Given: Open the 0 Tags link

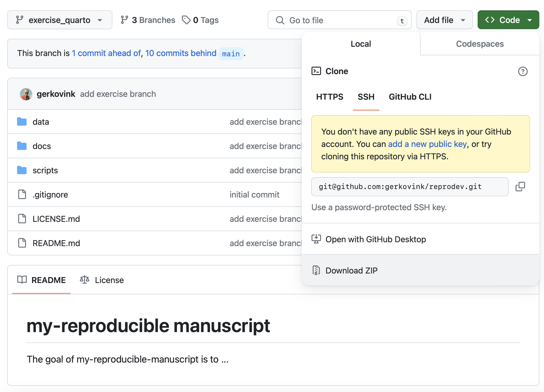Looking at the screenshot, I should tap(200, 20).
